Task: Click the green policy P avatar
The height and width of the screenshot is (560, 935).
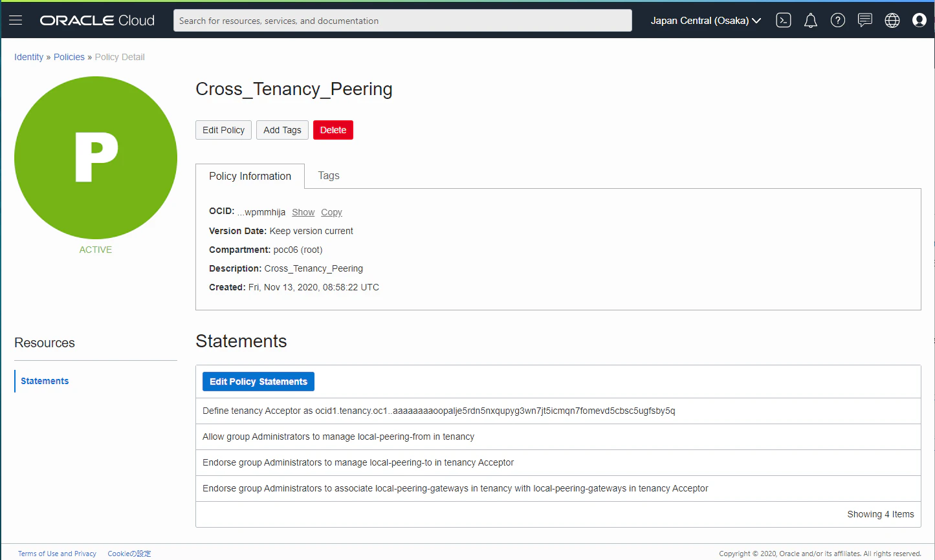Action: pos(96,158)
